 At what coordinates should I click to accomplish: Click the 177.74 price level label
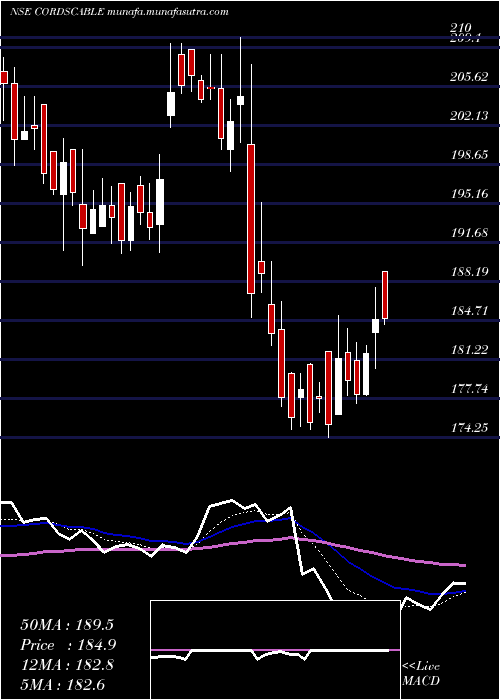coord(469,388)
